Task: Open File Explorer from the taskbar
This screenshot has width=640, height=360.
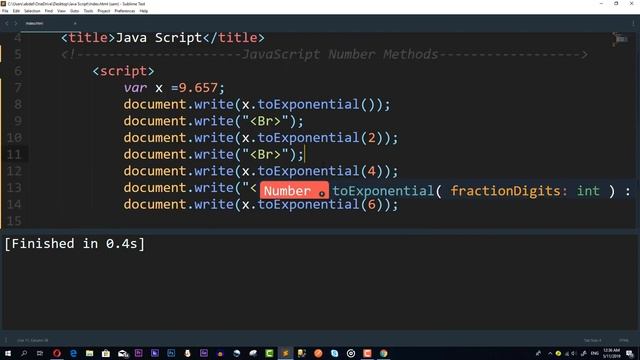Action: (x=89, y=353)
